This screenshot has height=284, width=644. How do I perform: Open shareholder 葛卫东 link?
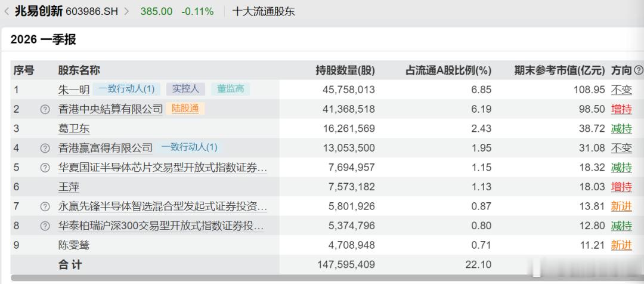(x=73, y=129)
